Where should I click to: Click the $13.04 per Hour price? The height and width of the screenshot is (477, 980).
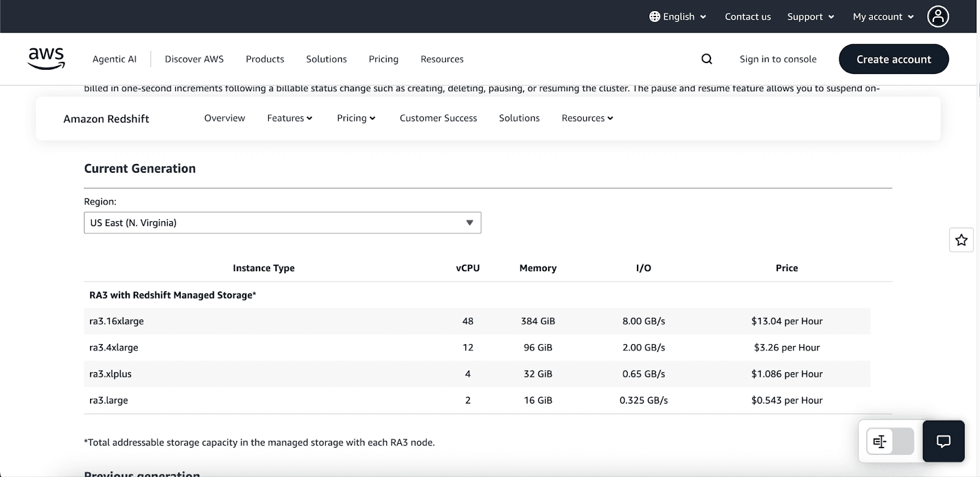(x=787, y=321)
